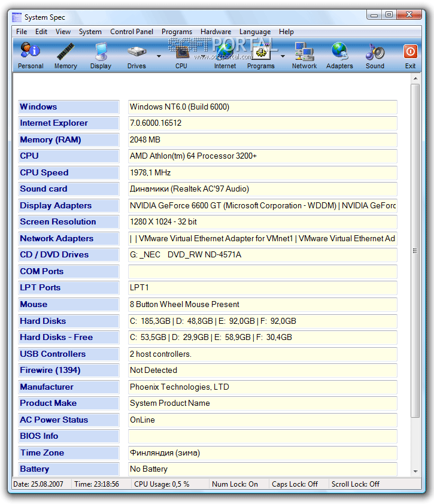This screenshot has width=434, height=504.
Task: Click the scrollbar down arrow
Action: tap(415, 472)
